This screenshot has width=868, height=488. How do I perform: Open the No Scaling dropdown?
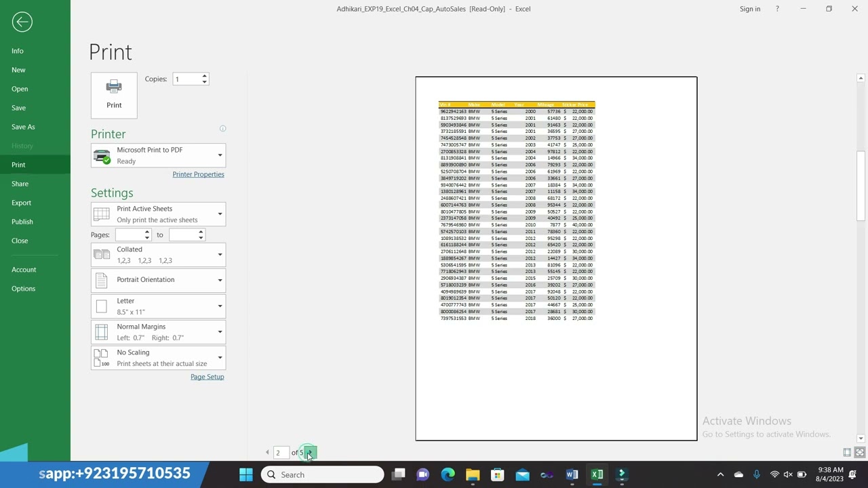[158, 358]
